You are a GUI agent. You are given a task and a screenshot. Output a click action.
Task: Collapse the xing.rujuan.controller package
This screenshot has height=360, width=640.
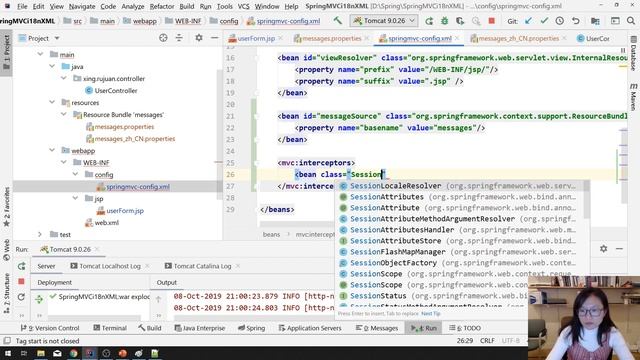click(x=64, y=78)
